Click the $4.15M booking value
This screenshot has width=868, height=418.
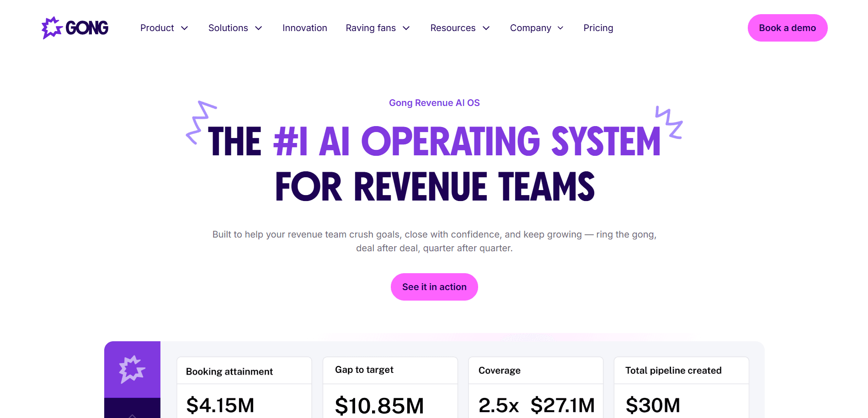220,405
